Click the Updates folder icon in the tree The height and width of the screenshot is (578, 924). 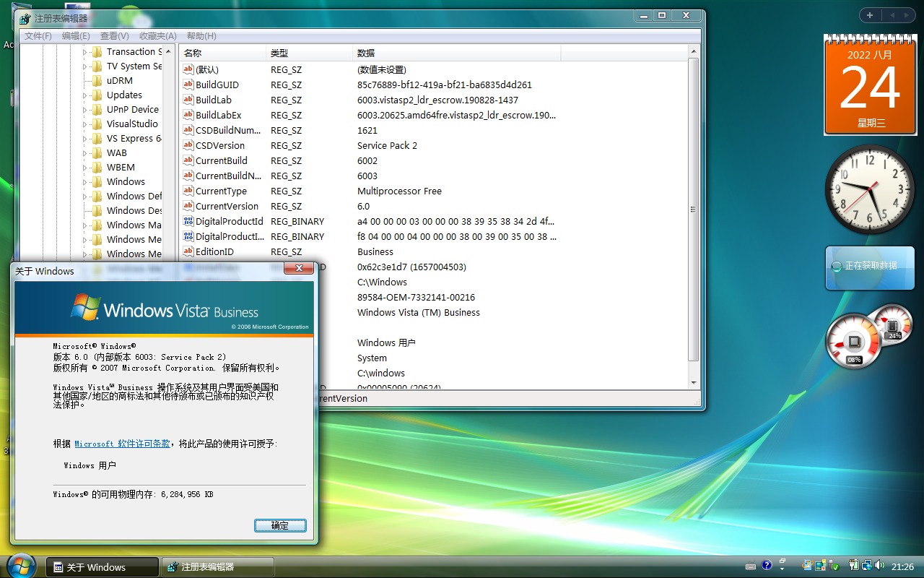pyautogui.click(x=97, y=95)
